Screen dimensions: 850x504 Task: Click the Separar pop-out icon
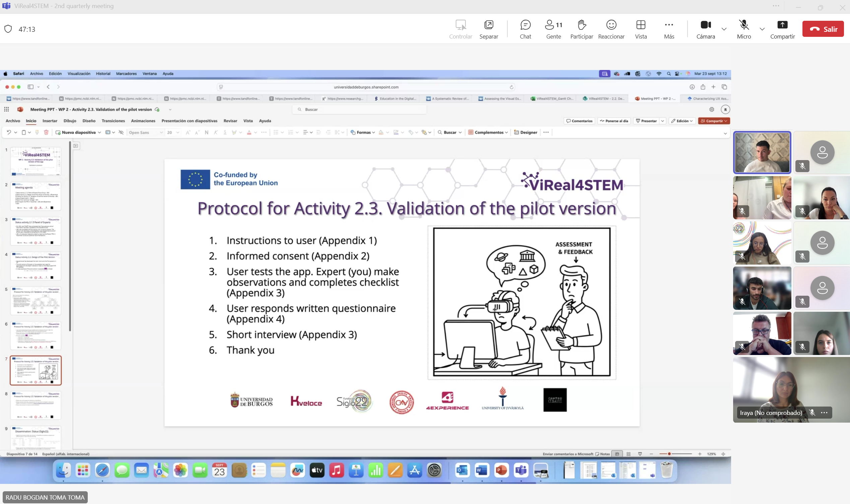tap(488, 29)
